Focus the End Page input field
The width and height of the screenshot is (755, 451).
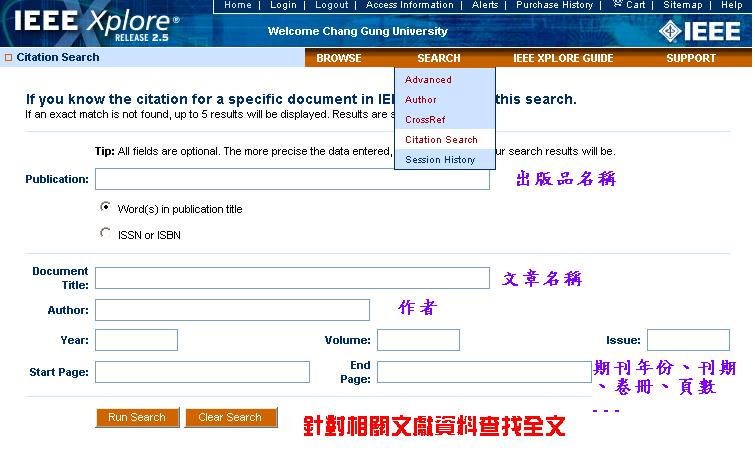pos(484,372)
